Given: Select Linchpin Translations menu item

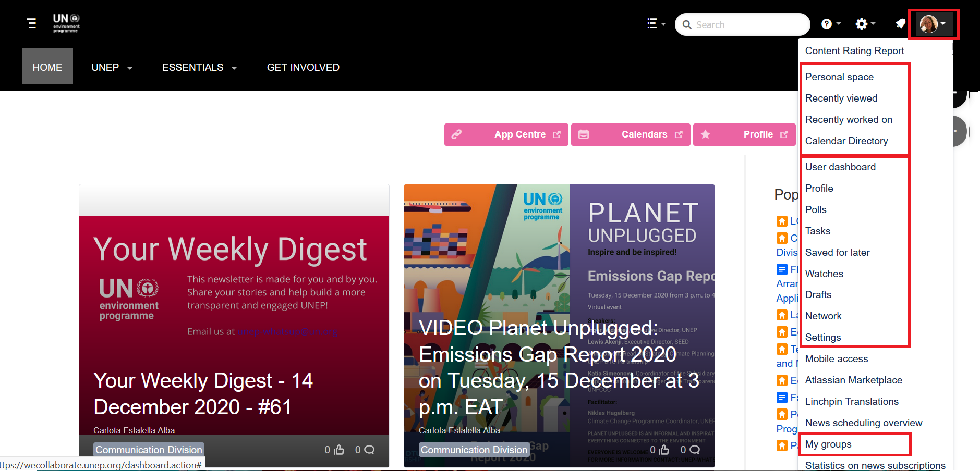Looking at the screenshot, I should click(x=852, y=401).
